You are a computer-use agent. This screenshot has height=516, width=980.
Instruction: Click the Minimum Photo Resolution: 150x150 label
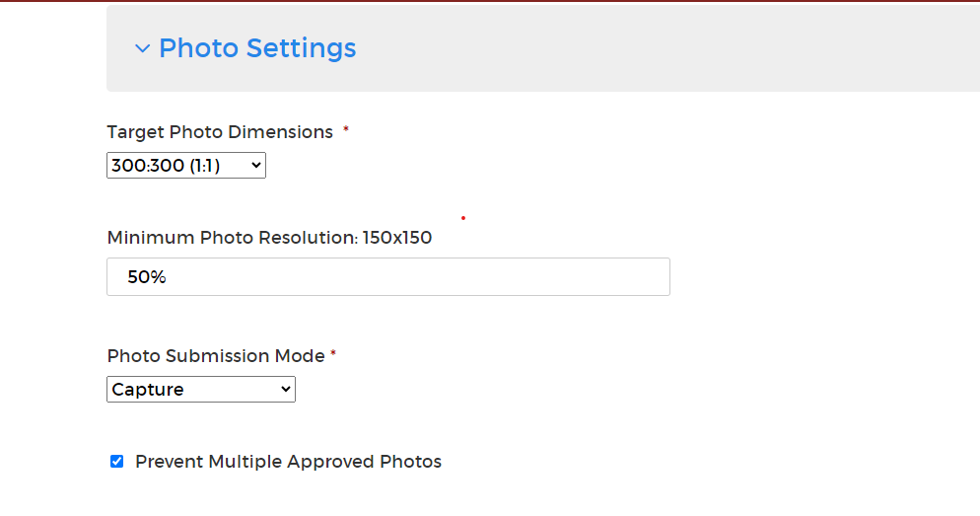coord(269,238)
